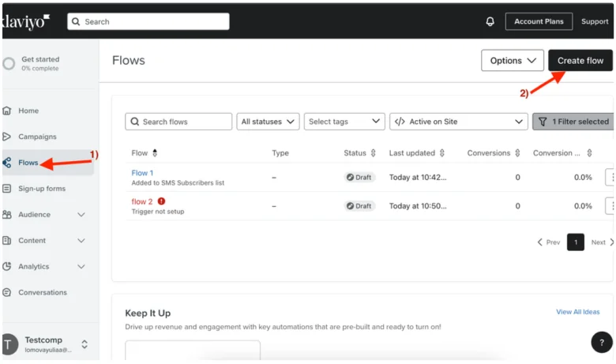Sort by Flow name column arrows
The image size is (616, 364).
click(x=155, y=152)
